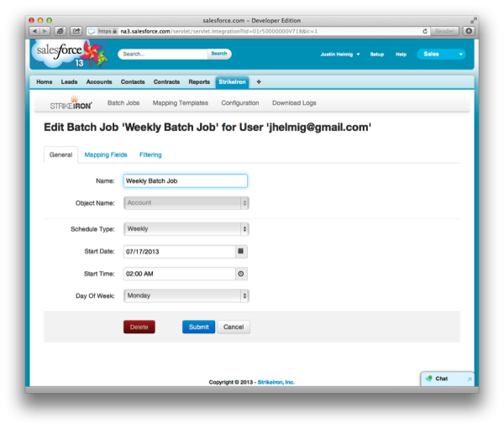Image resolution: width=504 pixels, height=429 pixels.
Task: Click the Start Time input field
Action: click(180, 274)
